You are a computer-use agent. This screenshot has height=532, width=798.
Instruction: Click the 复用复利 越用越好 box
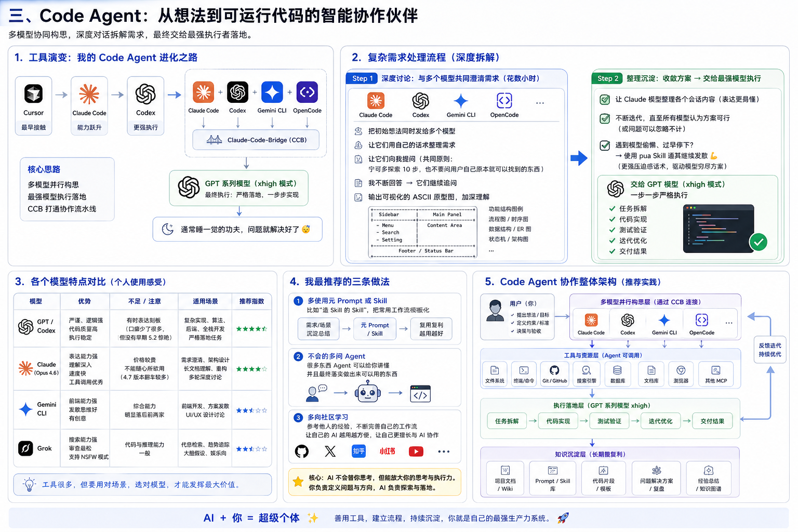431,329
